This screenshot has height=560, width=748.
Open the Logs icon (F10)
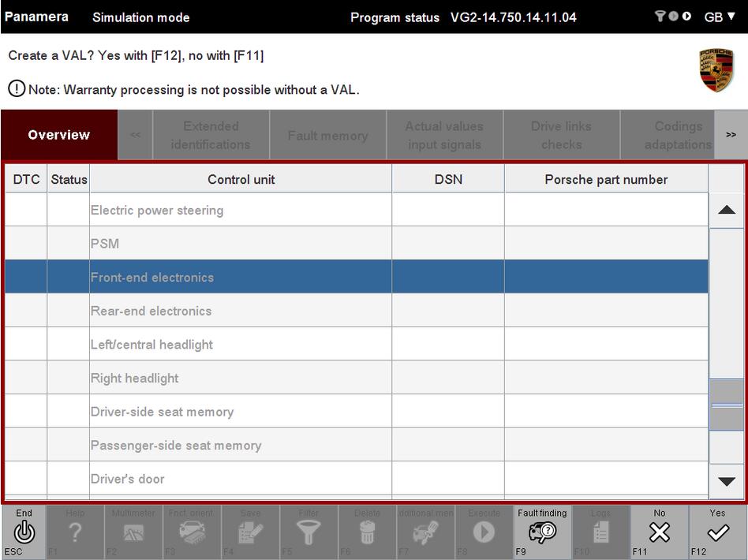point(600,532)
